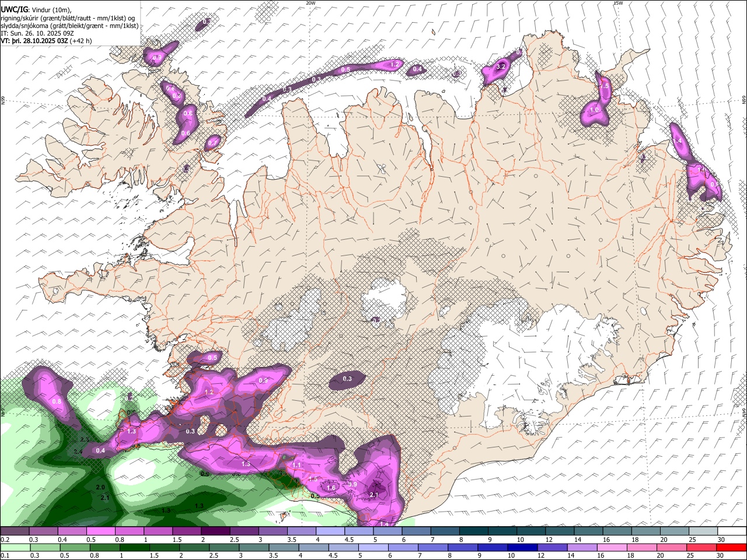Click the bright magenta 0.5 snow swatch

pos(100,531)
